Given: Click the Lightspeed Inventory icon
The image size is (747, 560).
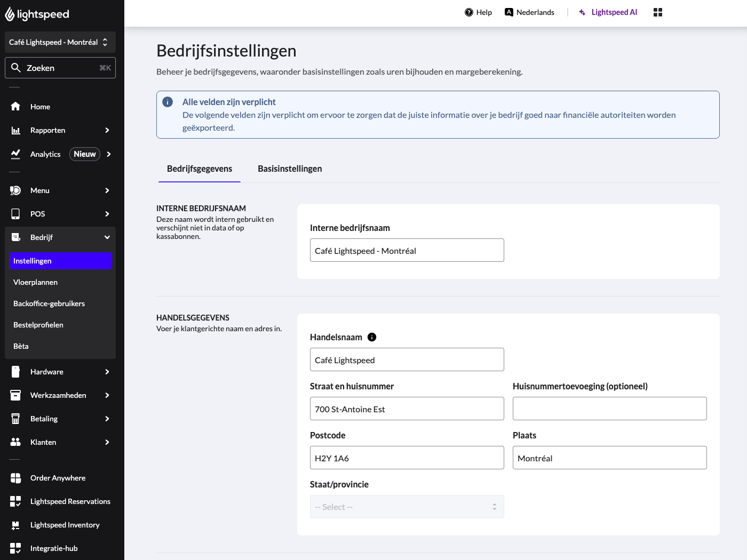Looking at the screenshot, I should [15, 525].
